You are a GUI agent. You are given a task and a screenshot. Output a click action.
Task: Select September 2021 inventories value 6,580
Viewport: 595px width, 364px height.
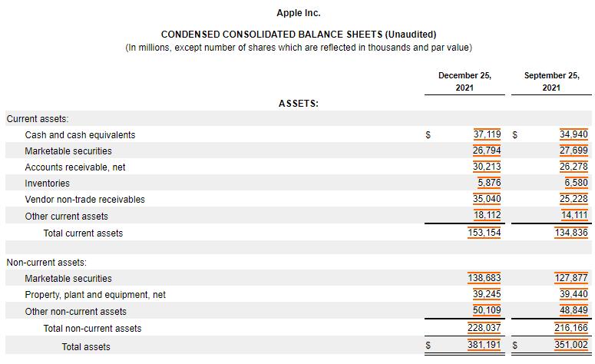pos(576,183)
